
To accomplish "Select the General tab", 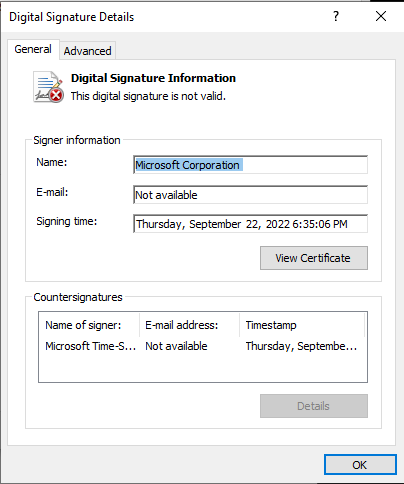I will 33,49.
